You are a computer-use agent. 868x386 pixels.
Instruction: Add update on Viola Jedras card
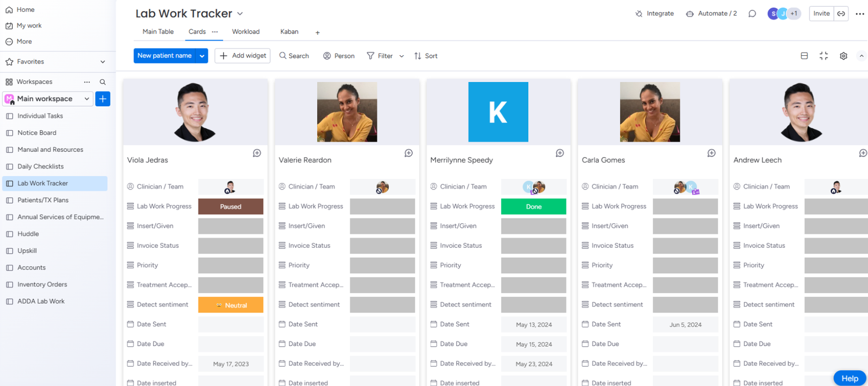click(x=257, y=153)
